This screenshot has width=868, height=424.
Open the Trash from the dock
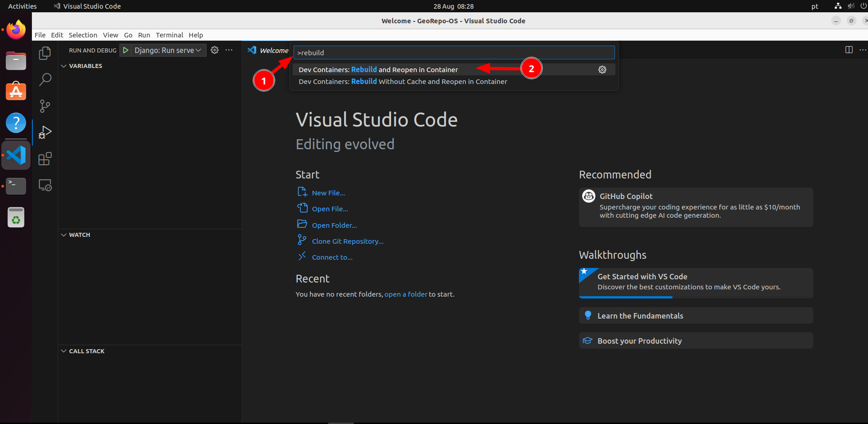16,217
